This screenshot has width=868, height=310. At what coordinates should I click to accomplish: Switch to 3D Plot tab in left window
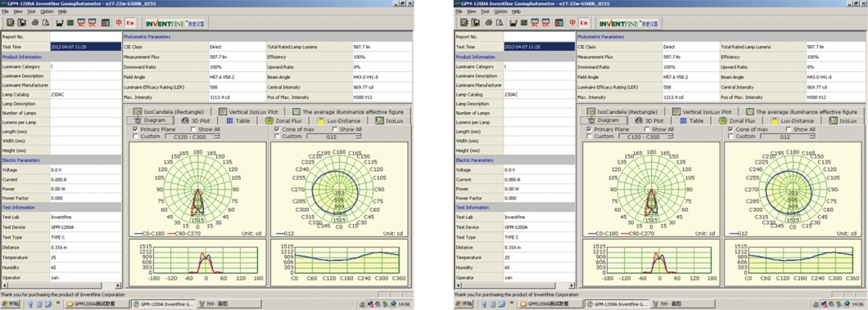click(197, 120)
